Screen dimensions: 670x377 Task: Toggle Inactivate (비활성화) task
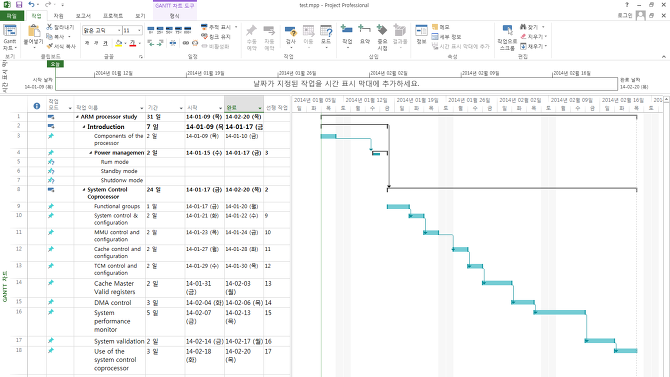215,46
